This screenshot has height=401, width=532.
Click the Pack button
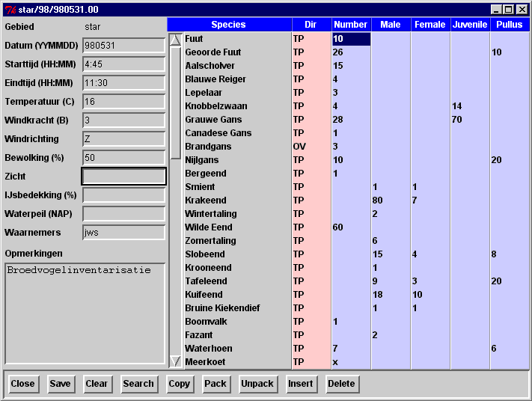point(215,384)
